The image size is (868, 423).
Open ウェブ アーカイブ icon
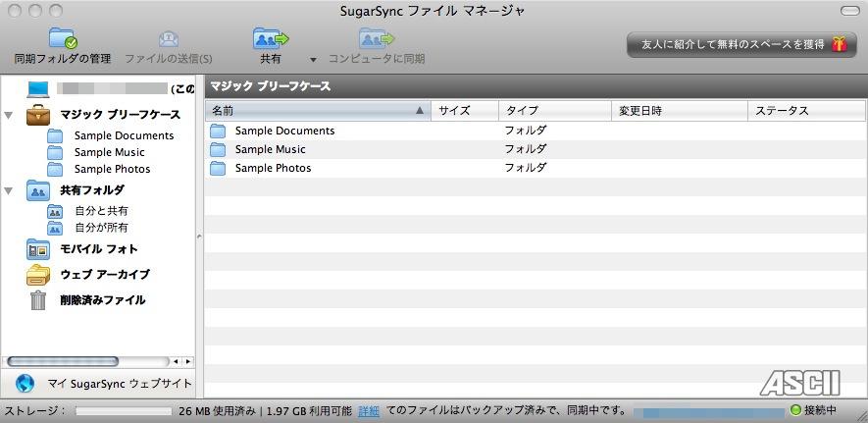tap(38, 275)
